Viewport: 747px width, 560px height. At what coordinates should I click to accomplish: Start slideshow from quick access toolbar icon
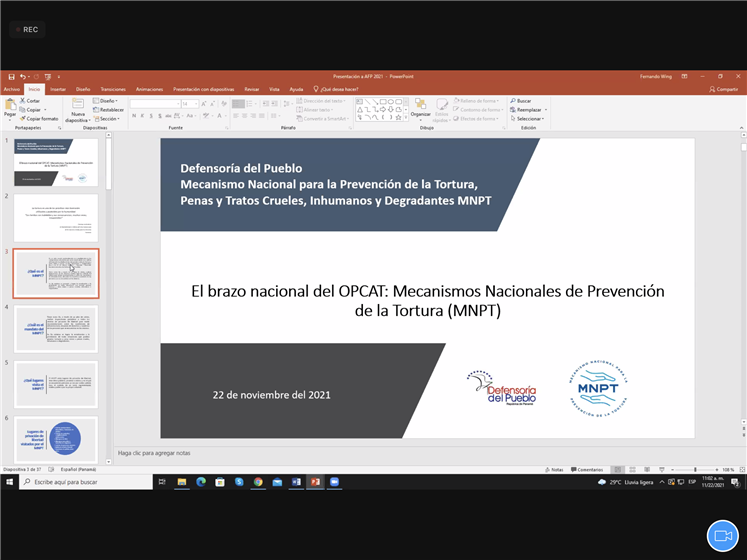pyautogui.click(x=48, y=76)
